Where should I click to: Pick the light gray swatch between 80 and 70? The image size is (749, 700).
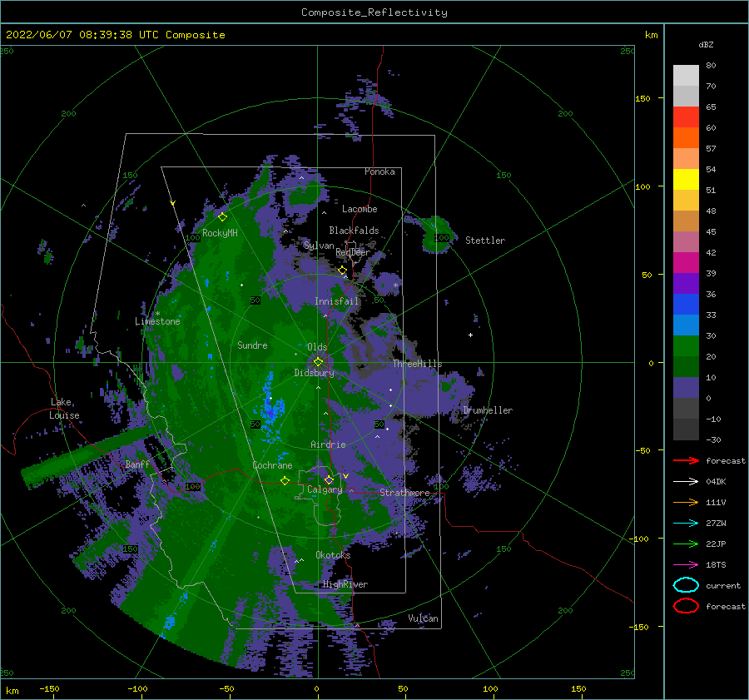click(686, 75)
